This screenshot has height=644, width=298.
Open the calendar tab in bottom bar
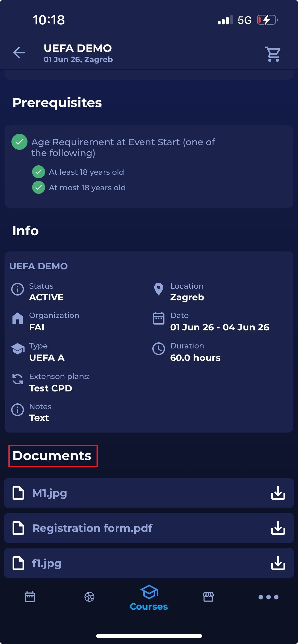click(x=30, y=597)
